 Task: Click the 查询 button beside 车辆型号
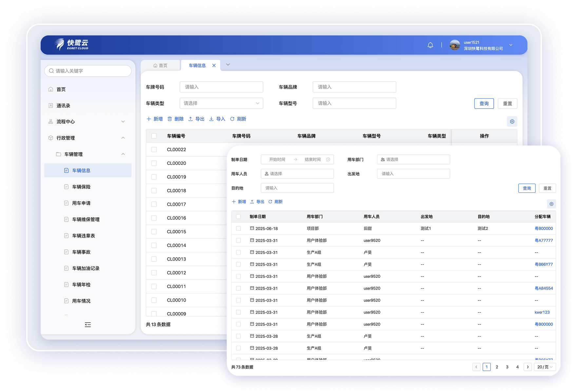click(x=484, y=104)
